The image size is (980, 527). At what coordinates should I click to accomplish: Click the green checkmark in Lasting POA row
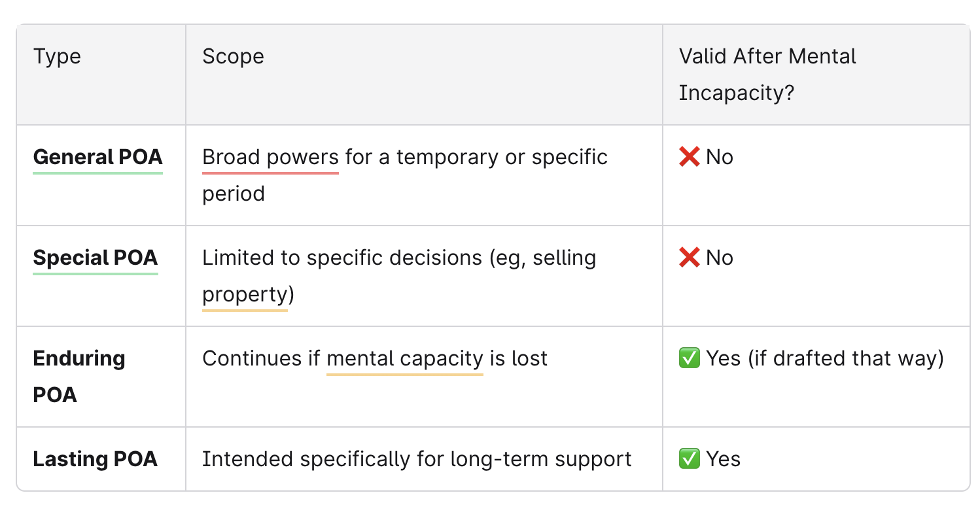coord(690,459)
